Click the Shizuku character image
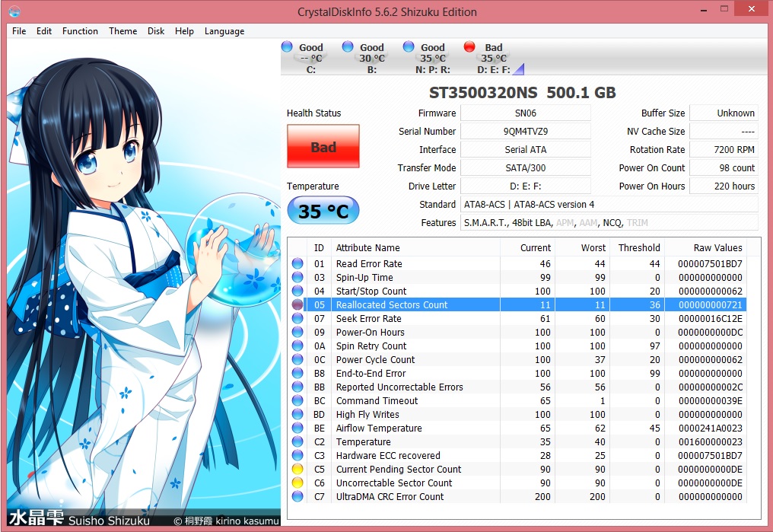This screenshot has width=773, height=532. [x=144, y=282]
